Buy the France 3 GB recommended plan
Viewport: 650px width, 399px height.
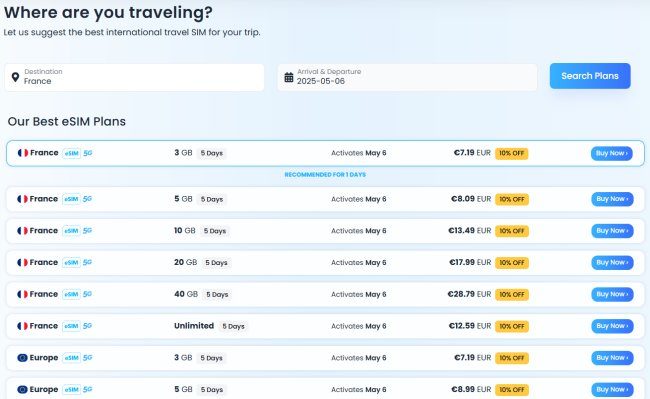click(x=611, y=153)
